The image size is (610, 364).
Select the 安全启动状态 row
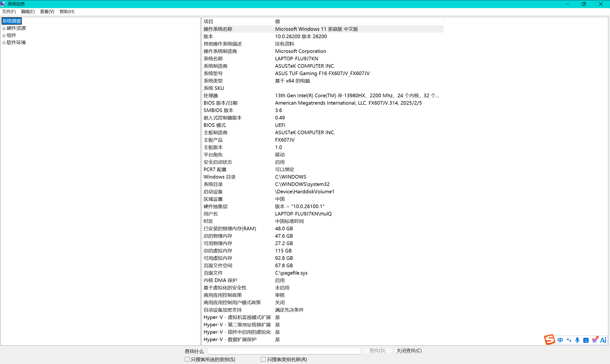coord(323,162)
